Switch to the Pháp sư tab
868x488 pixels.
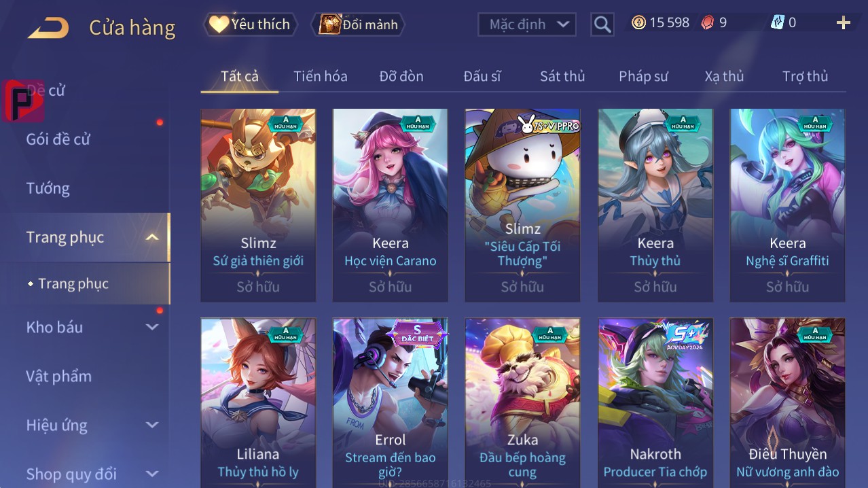pyautogui.click(x=643, y=76)
